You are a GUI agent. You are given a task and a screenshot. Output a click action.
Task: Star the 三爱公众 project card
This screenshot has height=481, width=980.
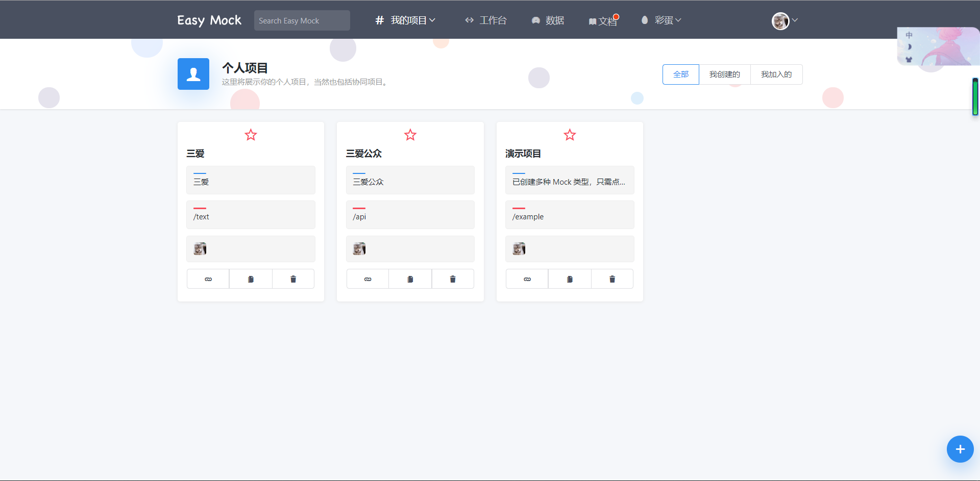(x=410, y=135)
